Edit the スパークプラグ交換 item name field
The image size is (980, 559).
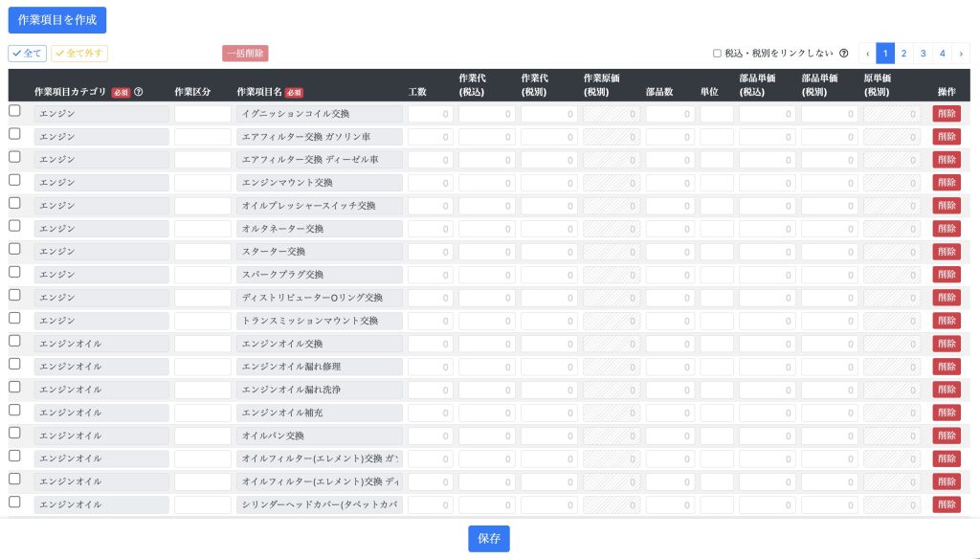(320, 275)
